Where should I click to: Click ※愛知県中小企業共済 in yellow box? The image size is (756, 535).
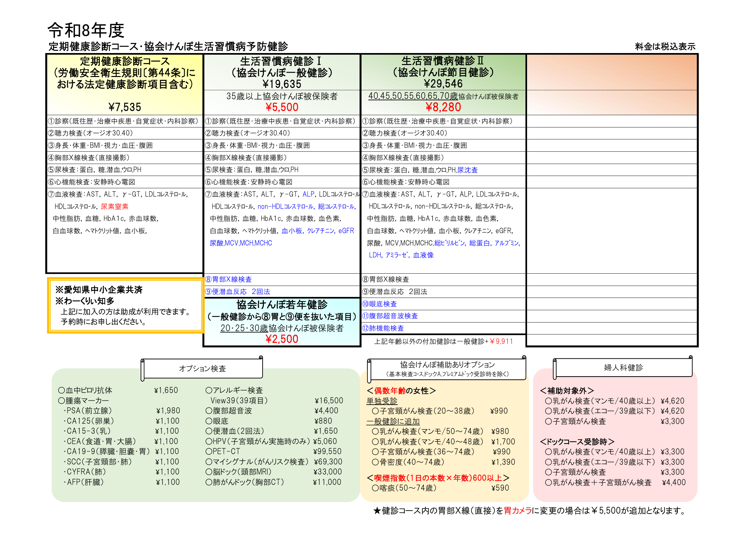99,290
